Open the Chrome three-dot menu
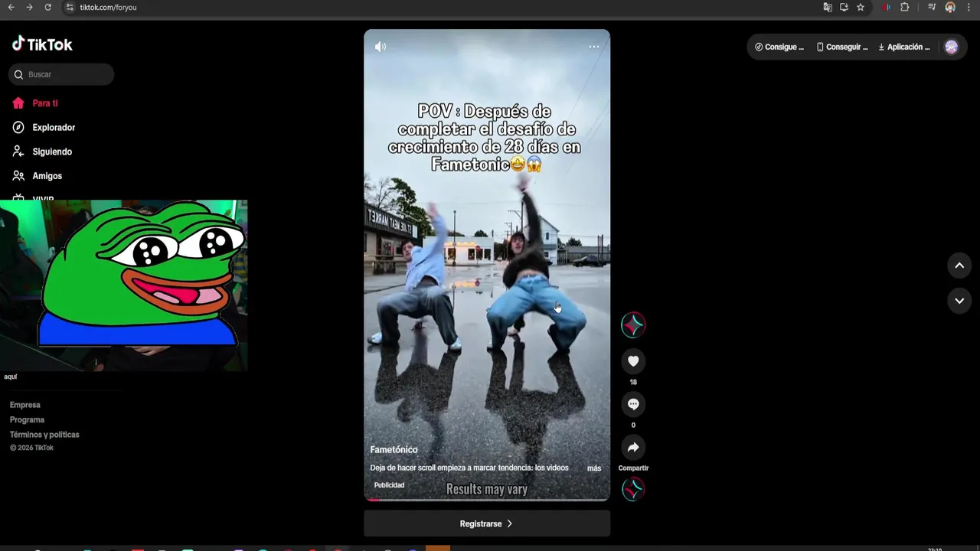 tap(969, 7)
